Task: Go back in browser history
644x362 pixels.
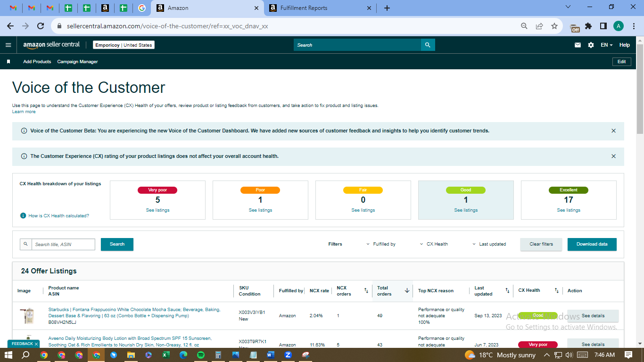Action: [x=10, y=26]
